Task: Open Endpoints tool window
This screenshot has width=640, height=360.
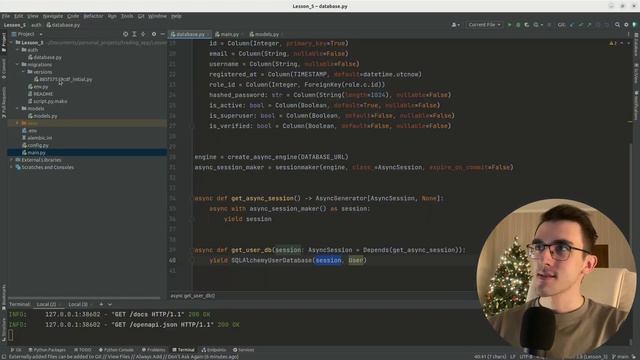Action: pyautogui.click(x=214, y=350)
